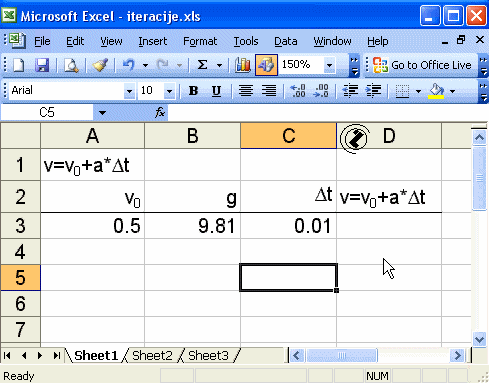Click vertical scrollbar up arrow
489x383 pixels.
(x=480, y=137)
